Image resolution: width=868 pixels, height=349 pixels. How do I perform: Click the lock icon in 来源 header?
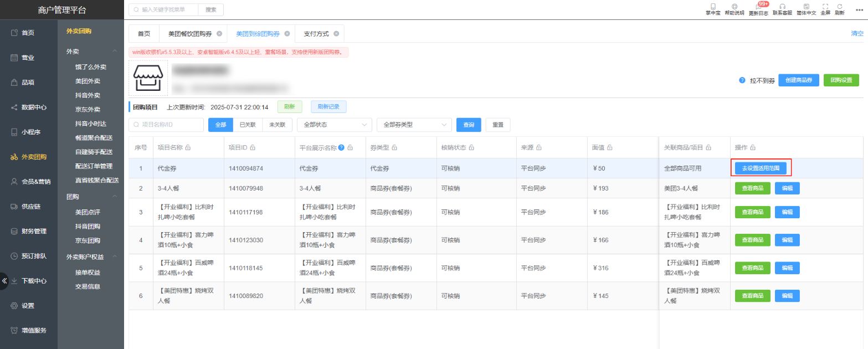(x=538, y=148)
